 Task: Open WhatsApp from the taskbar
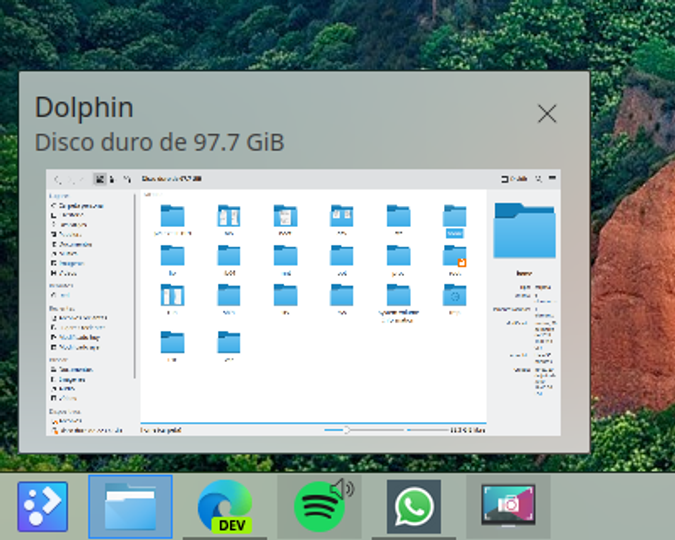point(414,506)
